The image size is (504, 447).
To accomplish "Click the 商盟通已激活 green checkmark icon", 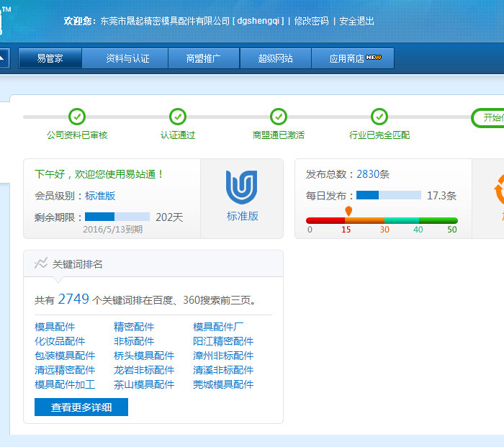I will (x=279, y=117).
